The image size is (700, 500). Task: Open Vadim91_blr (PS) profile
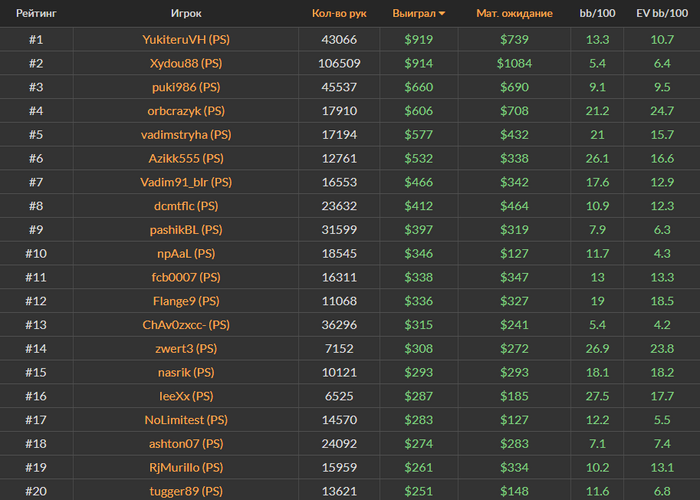[186, 182]
